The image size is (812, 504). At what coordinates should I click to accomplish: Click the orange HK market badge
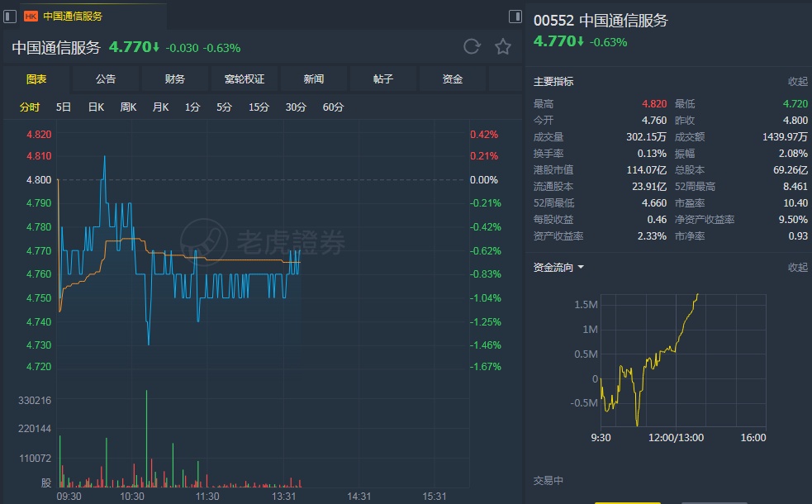tap(31, 17)
